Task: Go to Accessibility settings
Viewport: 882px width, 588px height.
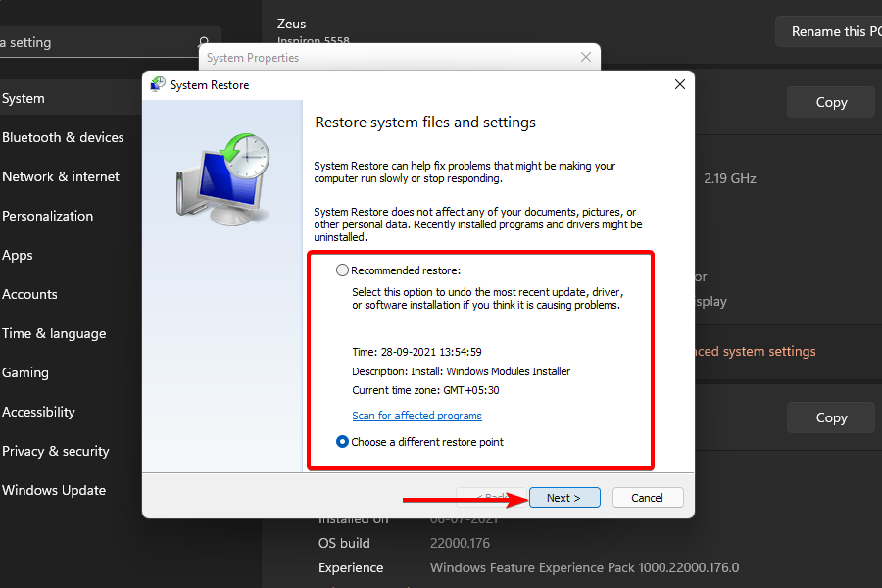Action: pos(39,412)
